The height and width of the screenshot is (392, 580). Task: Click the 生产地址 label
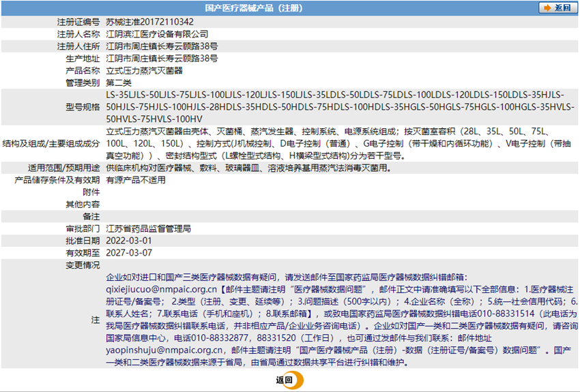coord(83,59)
